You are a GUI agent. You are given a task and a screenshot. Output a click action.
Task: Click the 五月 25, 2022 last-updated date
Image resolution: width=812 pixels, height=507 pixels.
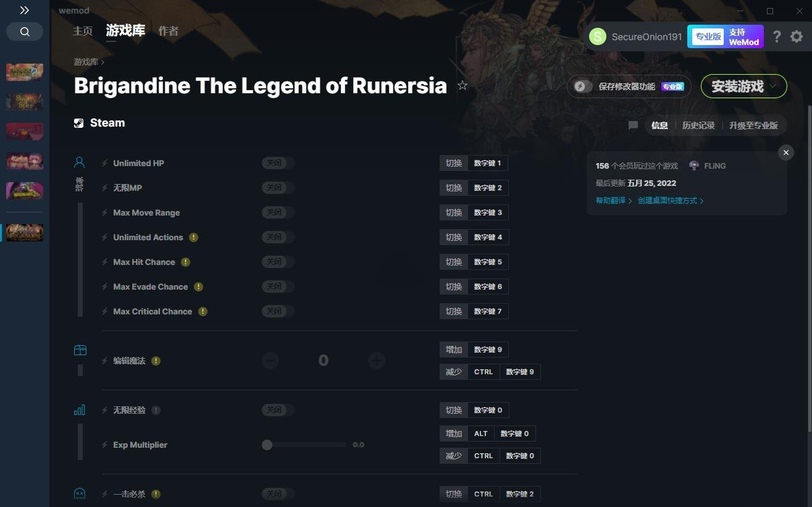pos(651,183)
